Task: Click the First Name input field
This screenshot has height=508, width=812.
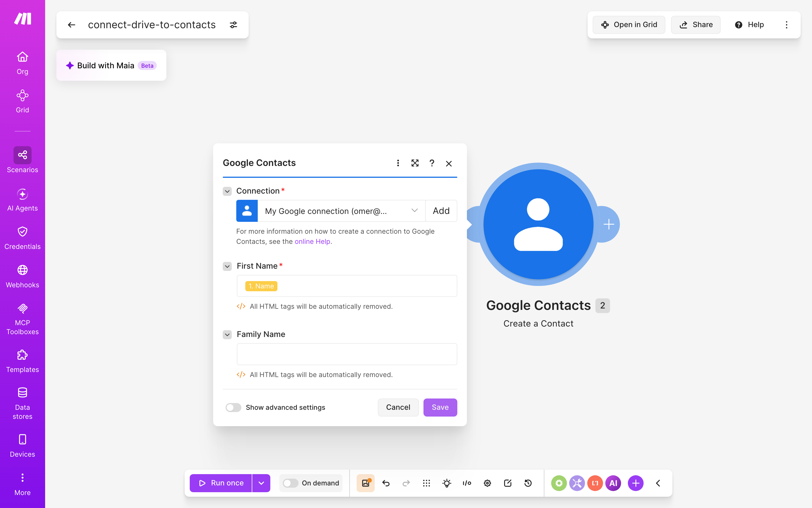Action: coord(347,286)
